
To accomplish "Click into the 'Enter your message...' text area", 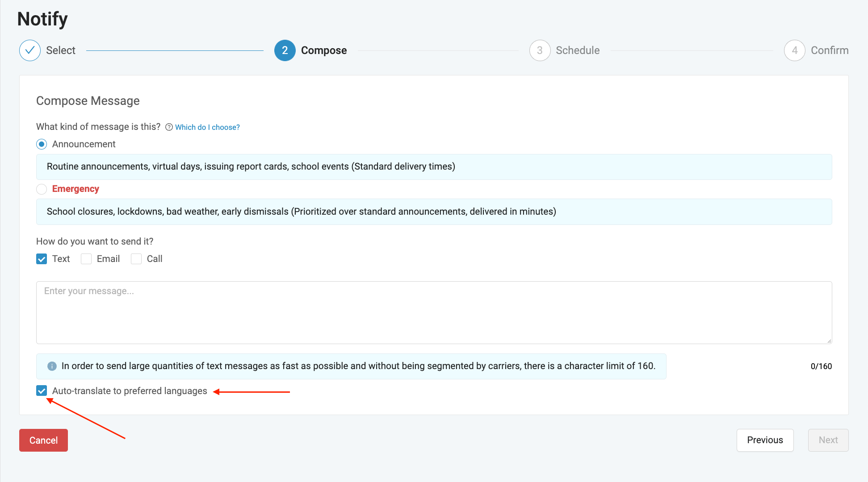I will click(434, 312).
